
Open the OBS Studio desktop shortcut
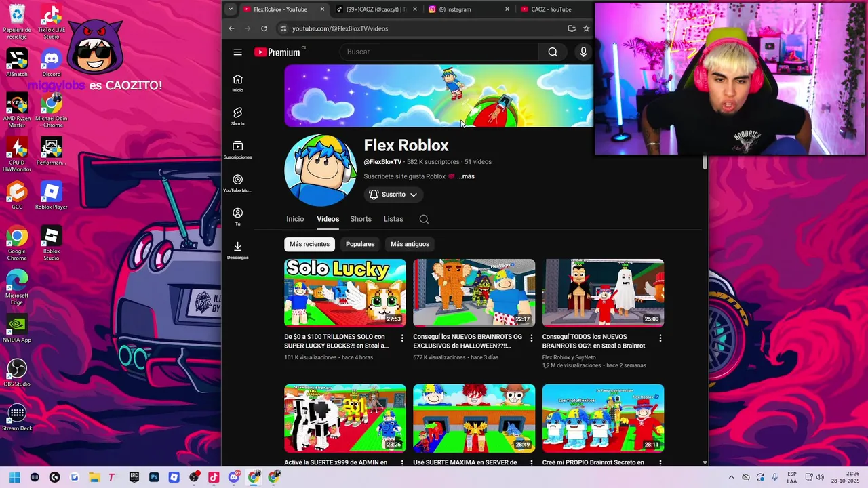pyautogui.click(x=17, y=373)
